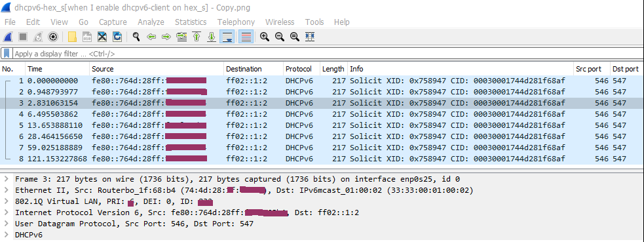
Task: Select packet 4 at time 6.495503862
Action: coord(321,114)
